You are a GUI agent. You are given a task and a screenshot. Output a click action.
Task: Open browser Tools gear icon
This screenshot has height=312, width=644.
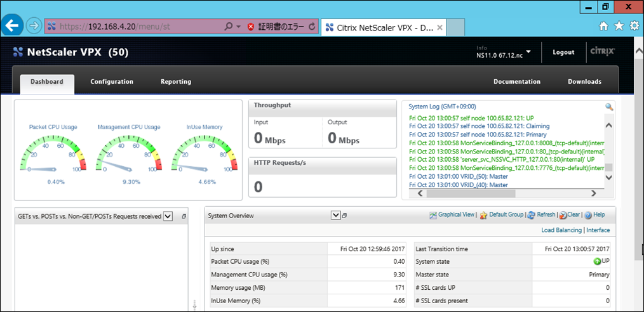click(634, 26)
